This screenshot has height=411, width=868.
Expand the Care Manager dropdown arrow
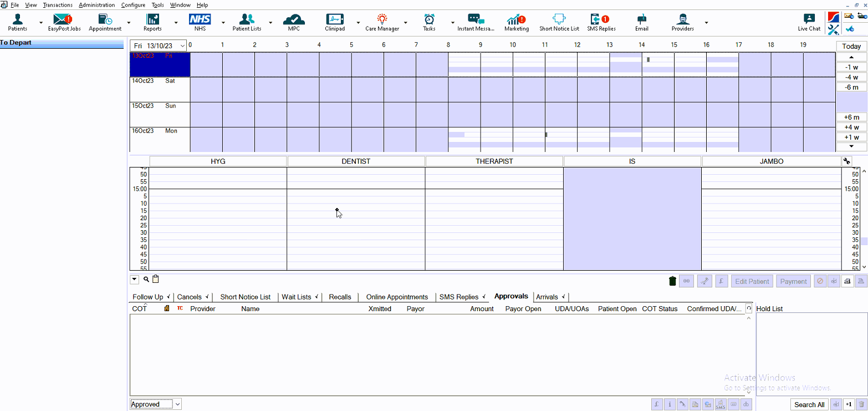pyautogui.click(x=406, y=23)
